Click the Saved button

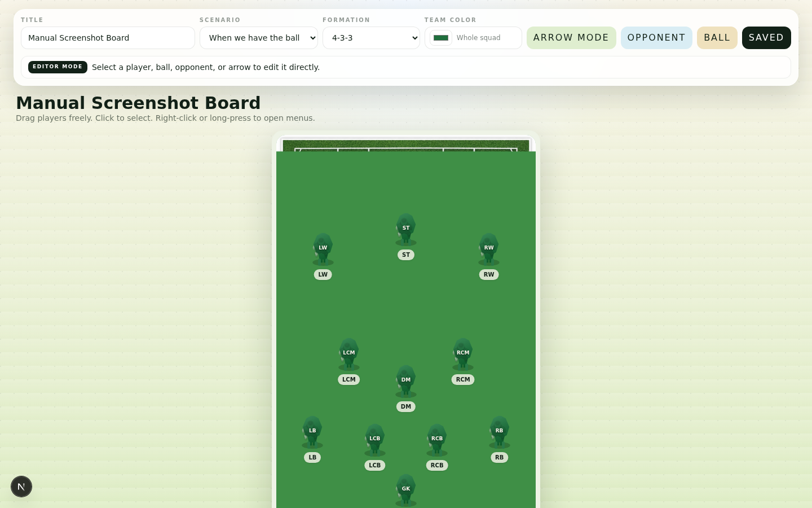(x=766, y=38)
